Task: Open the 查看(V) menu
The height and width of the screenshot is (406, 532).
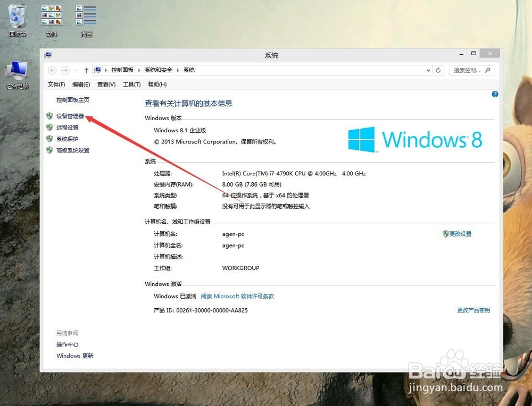Action: [x=106, y=84]
